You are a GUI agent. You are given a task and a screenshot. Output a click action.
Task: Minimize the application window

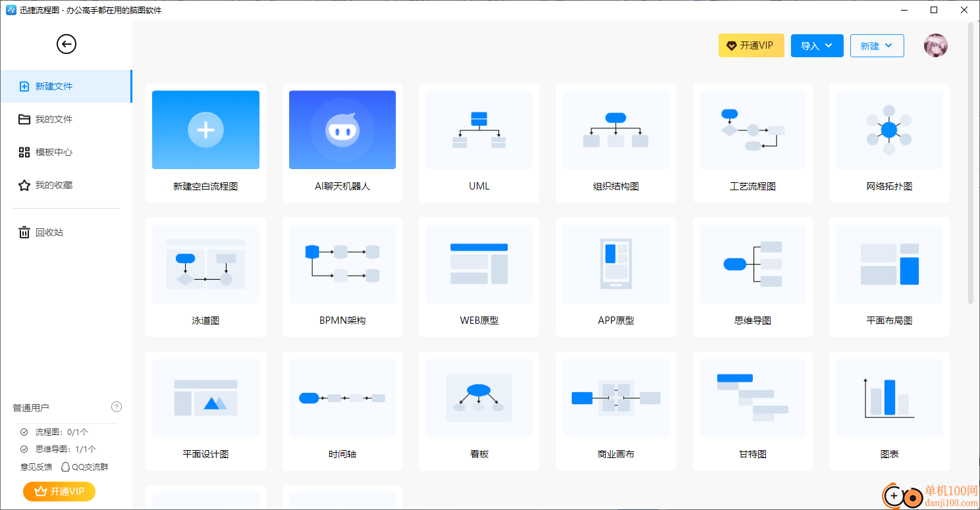(x=904, y=10)
